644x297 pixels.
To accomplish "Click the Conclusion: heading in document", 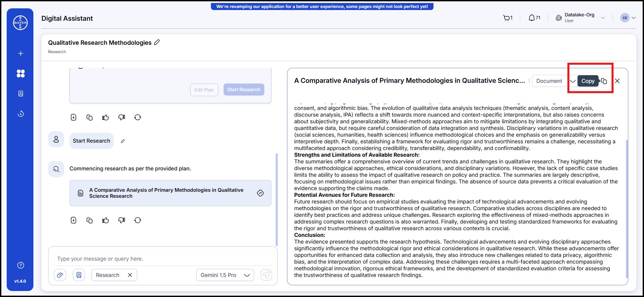I will (x=309, y=235).
